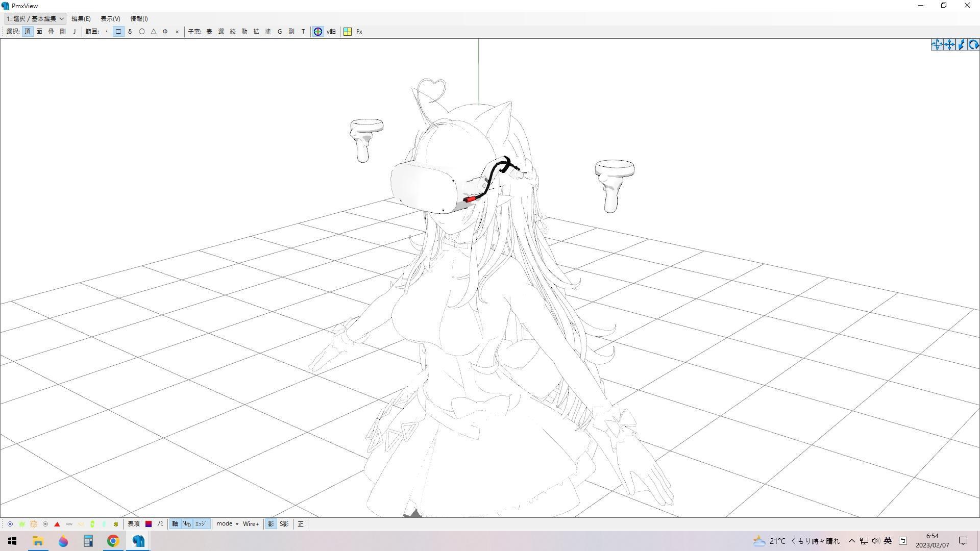Expand the mode dropdown in bottom toolbar
The height and width of the screenshot is (551, 980).
point(227,524)
